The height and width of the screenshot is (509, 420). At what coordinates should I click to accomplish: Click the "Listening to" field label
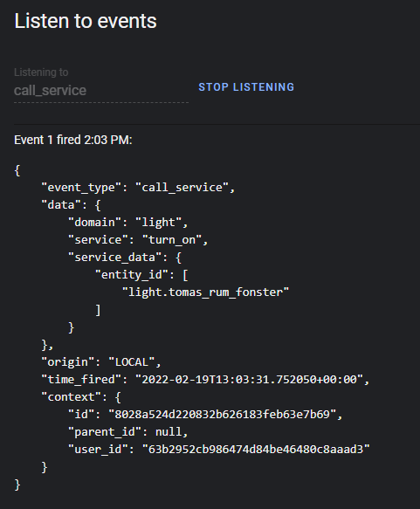pos(41,72)
